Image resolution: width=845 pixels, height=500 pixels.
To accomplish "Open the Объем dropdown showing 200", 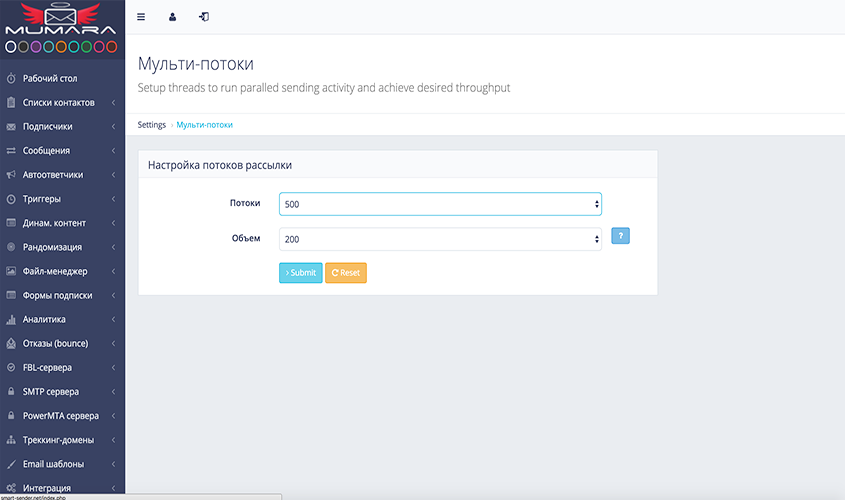I will click(x=440, y=239).
